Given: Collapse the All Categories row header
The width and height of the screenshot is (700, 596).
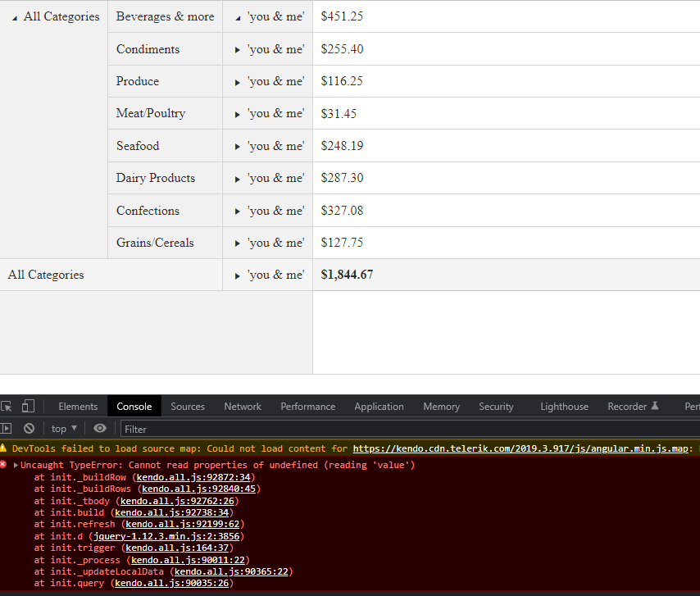Looking at the screenshot, I should click(x=15, y=17).
